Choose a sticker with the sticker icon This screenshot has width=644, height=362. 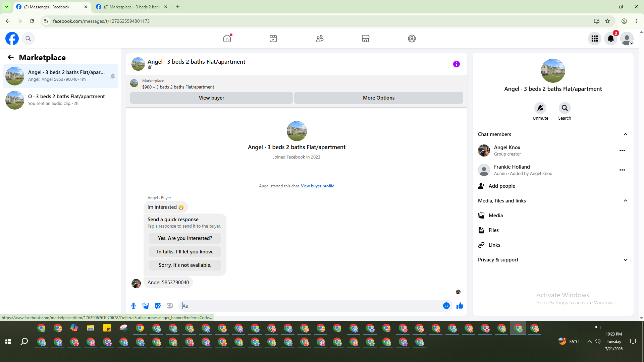[x=158, y=306]
